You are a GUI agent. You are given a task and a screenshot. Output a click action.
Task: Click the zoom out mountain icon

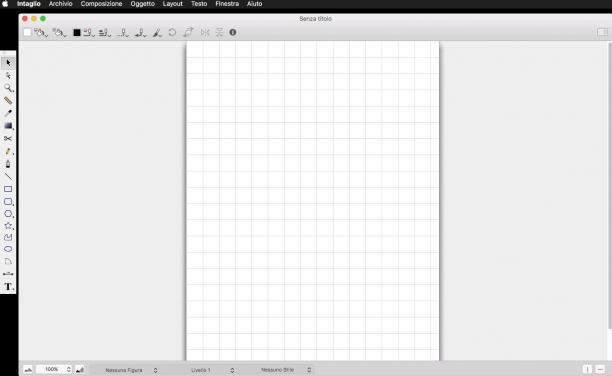(x=28, y=369)
